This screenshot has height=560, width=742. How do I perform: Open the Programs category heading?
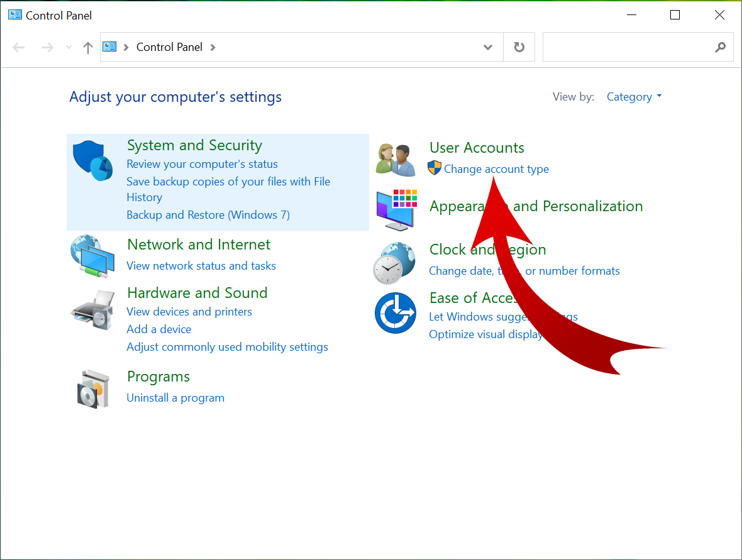[158, 377]
